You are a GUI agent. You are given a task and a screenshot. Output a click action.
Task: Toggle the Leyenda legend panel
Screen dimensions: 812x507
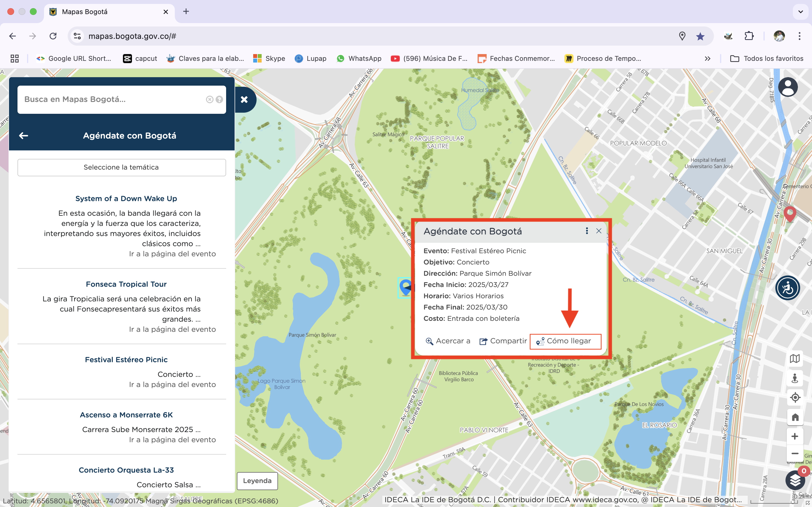[257, 481]
